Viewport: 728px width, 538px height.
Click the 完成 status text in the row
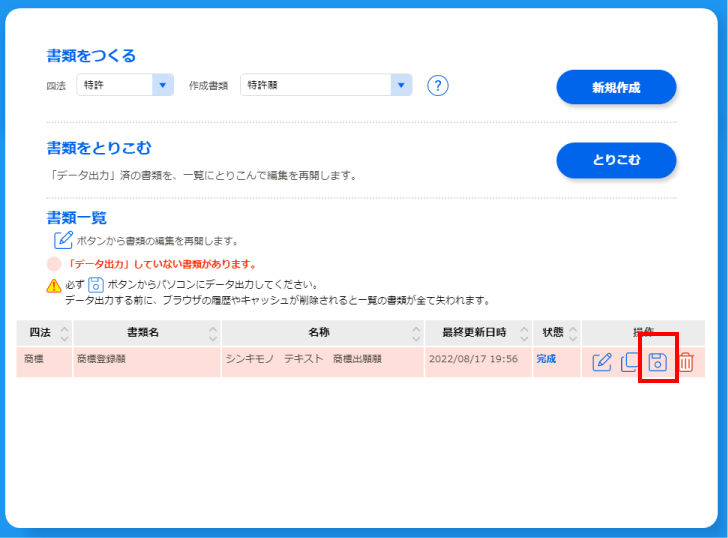pos(546,359)
